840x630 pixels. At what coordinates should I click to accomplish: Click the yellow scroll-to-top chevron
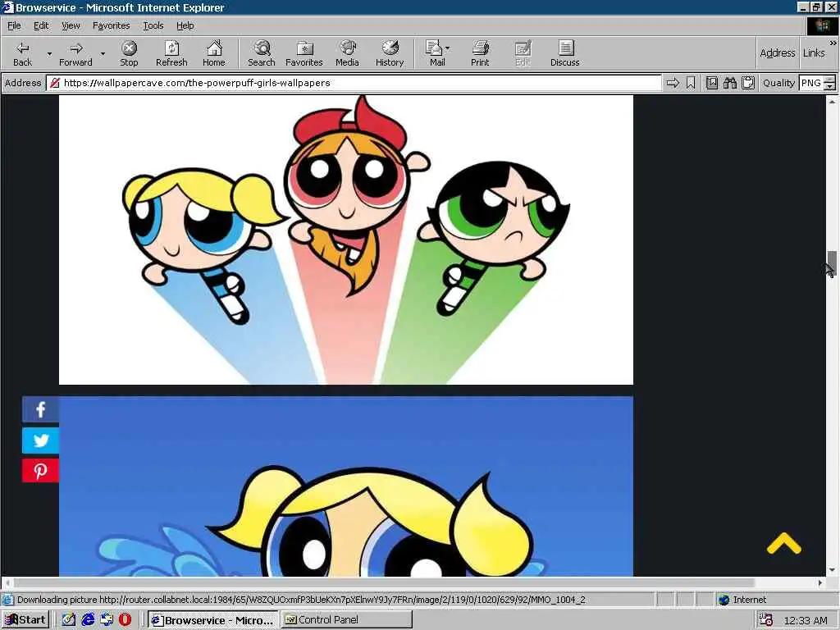click(783, 543)
